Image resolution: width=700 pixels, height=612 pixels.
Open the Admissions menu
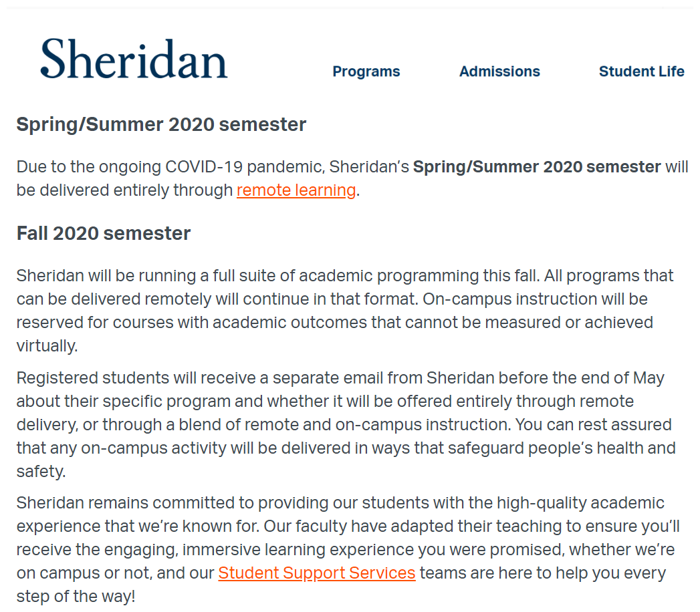(499, 71)
